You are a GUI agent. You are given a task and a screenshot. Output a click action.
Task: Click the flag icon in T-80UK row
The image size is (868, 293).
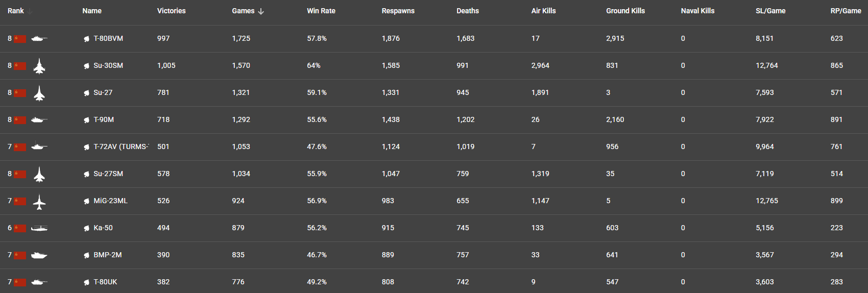[x=20, y=282]
